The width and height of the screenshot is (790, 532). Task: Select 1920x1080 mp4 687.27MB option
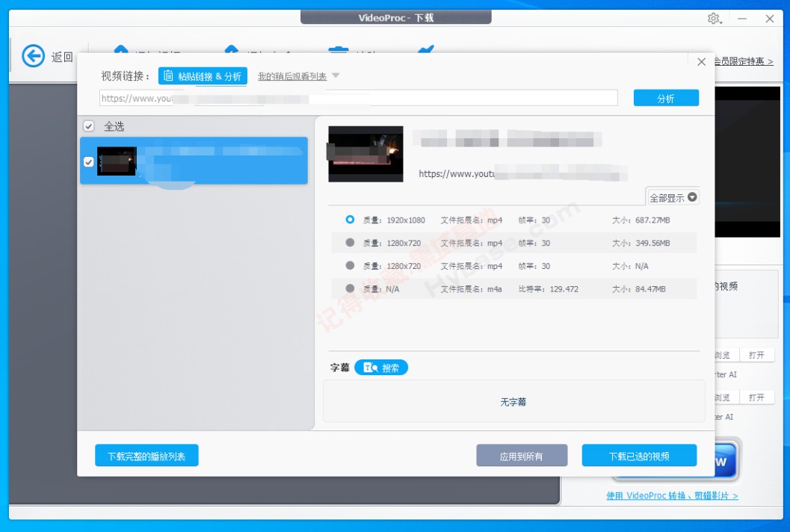(x=350, y=220)
